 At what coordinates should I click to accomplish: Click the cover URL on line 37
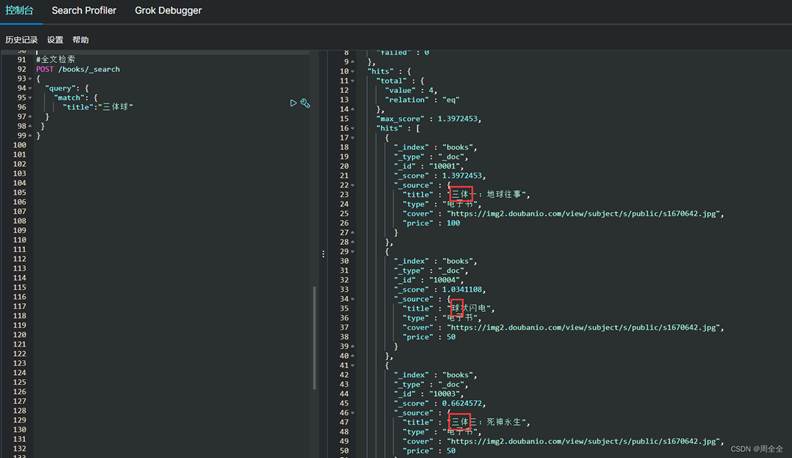(x=583, y=328)
